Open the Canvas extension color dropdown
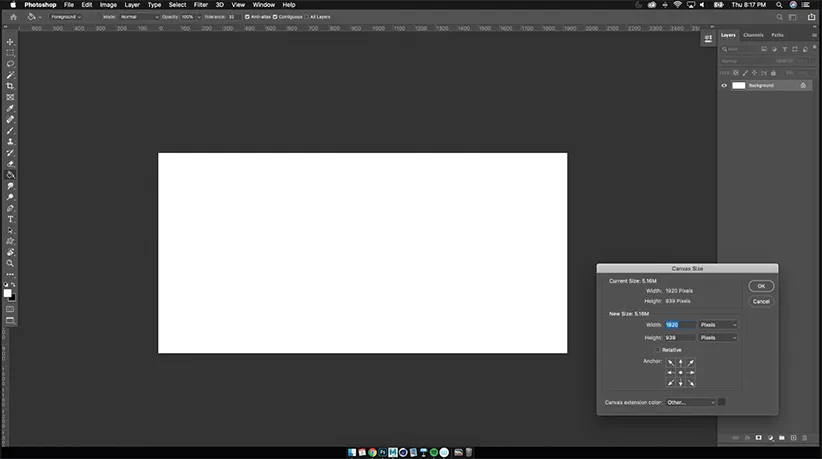 [x=690, y=402]
